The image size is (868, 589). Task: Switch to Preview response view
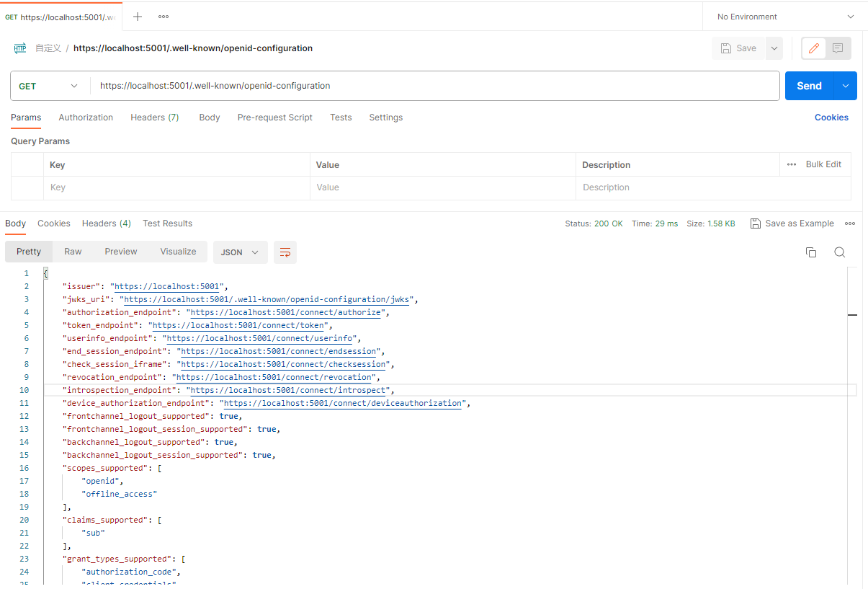pos(120,252)
